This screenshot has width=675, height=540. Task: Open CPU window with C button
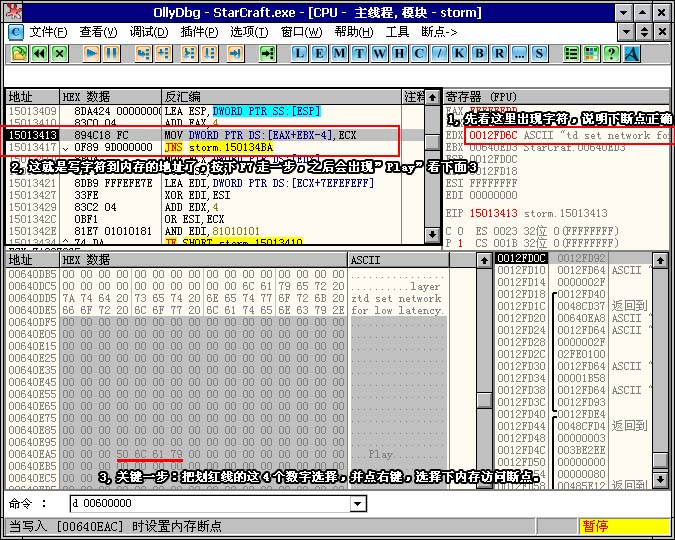tap(419, 54)
